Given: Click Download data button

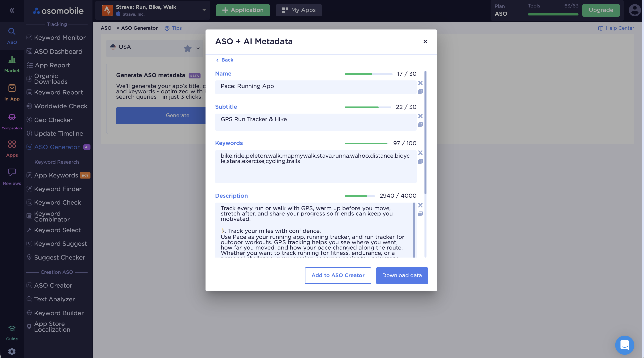Looking at the screenshot, I should [402, 275].
